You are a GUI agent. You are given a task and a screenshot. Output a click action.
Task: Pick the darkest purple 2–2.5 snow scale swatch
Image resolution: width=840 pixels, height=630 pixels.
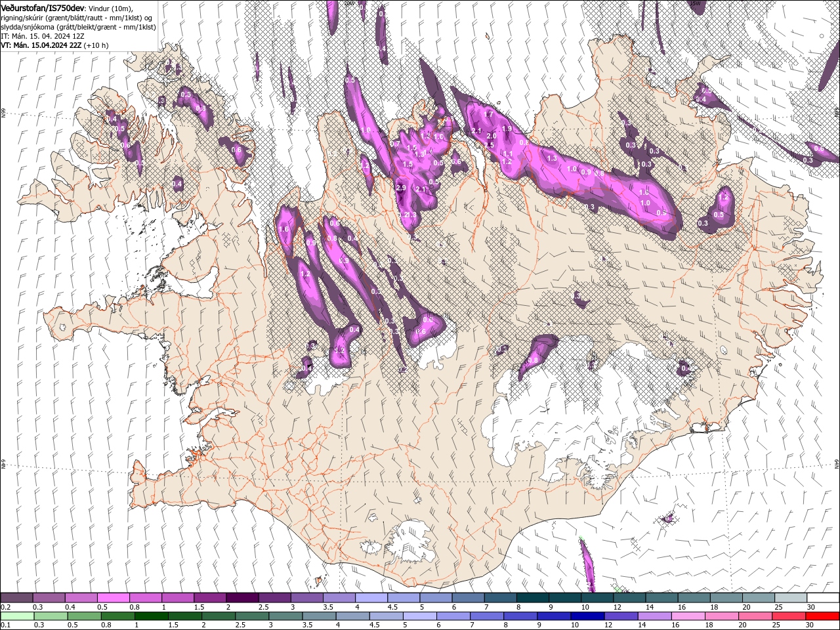click(x=241, y=598)
